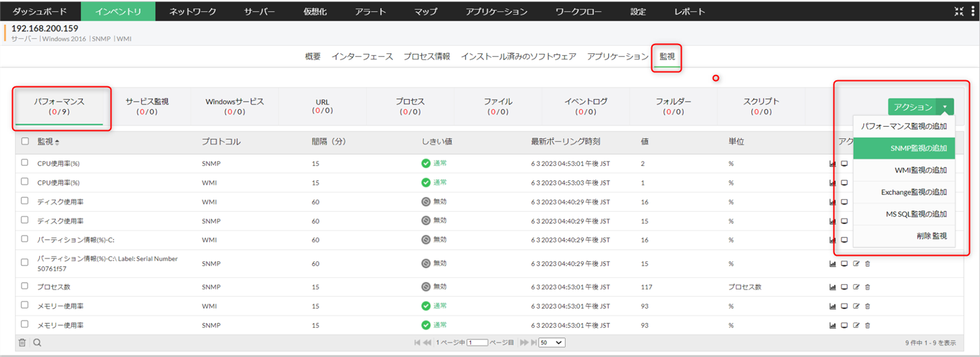Click the graph icon for プロセス数 row
The height and width of the screenshot is (357, 980).
pos(832,287)
